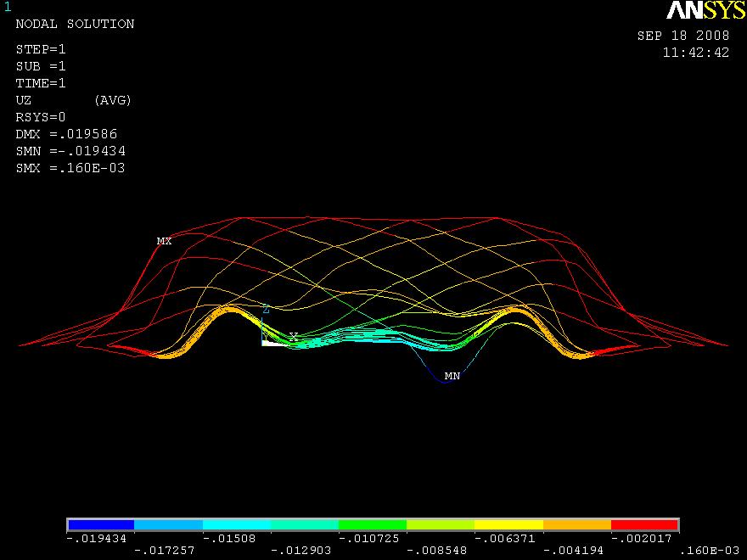Click the SMX =.160E-03 value

tap(70, 168)
